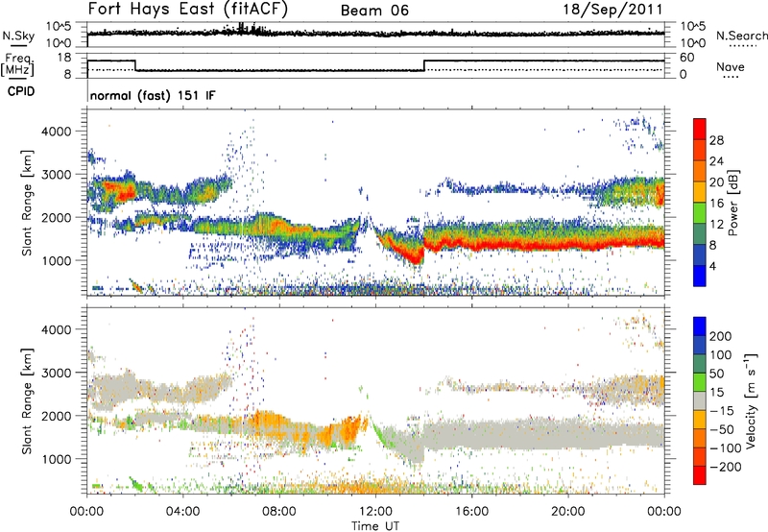Click the 'Velocity [m s-1]' colorbar label
768x532 pixels.
[751, 400]
